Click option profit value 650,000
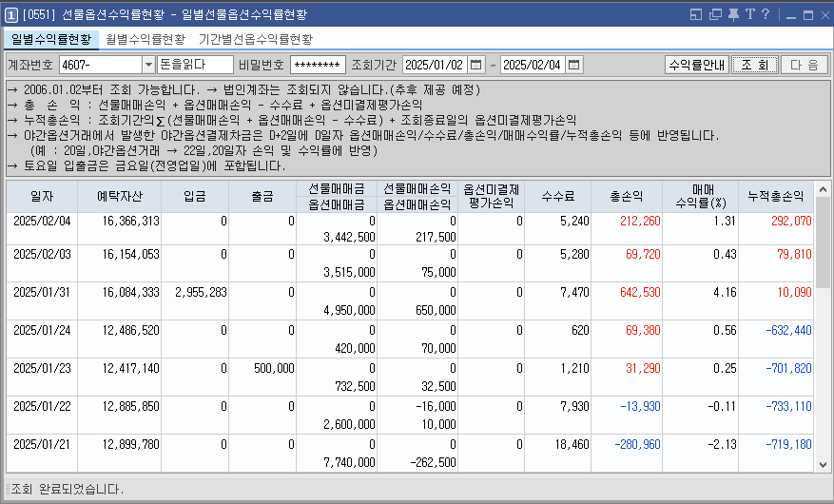Image resolution: width=834 pixels, height=504 pixels. [436, 310]
